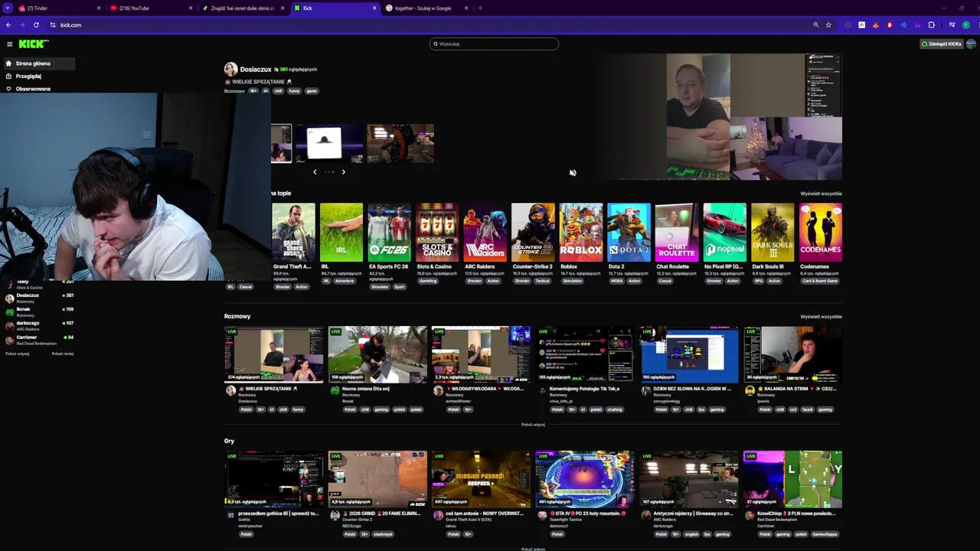Click Wyświetl wszystkie in Rozmowy section
This screenshot has width=980, height=551.
[821, 316]
